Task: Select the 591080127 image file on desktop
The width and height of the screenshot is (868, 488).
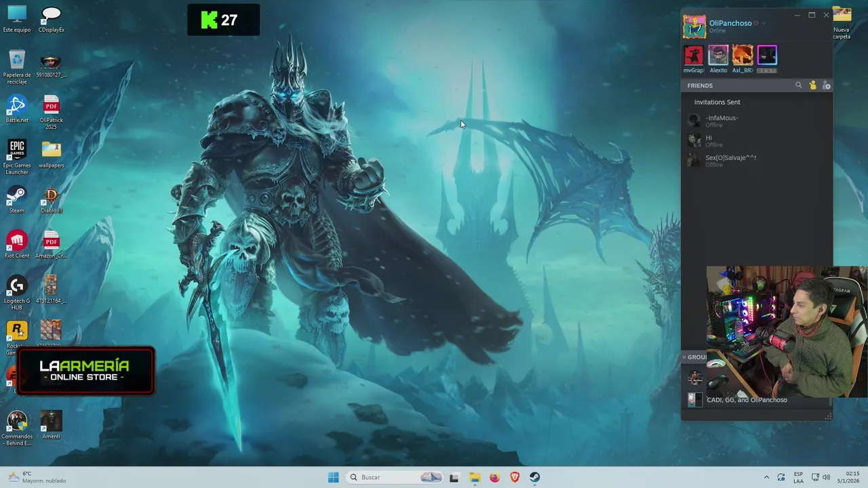Action: point(51,67)
